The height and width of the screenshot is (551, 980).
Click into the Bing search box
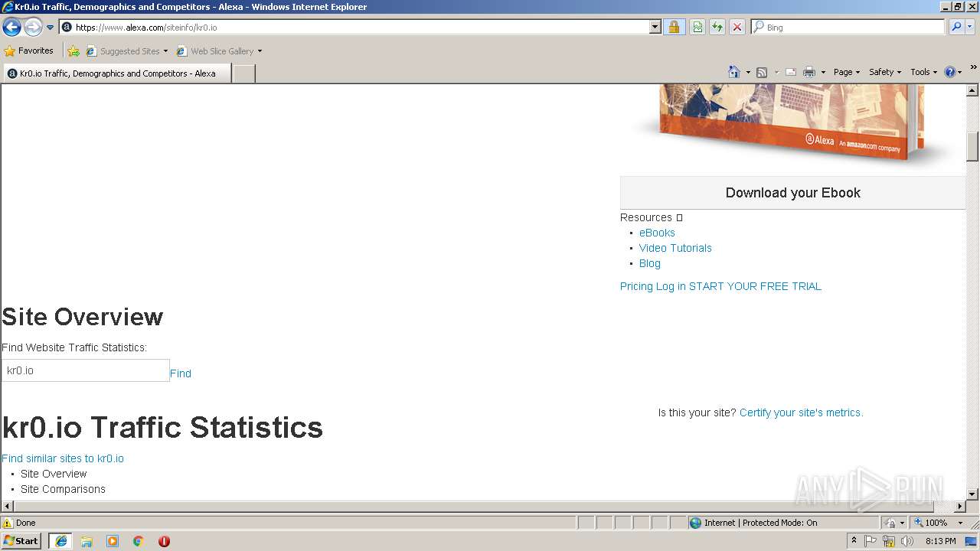[x=848, y=28]
